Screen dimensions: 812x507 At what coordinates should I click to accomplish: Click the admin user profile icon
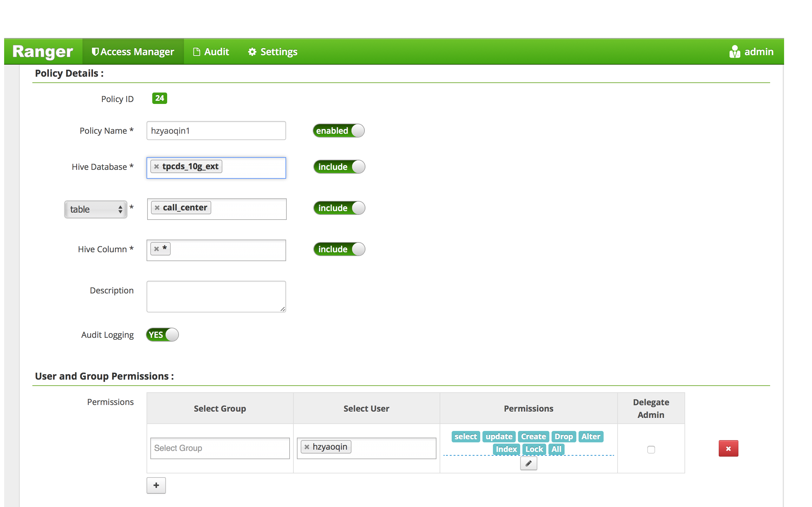735,52
